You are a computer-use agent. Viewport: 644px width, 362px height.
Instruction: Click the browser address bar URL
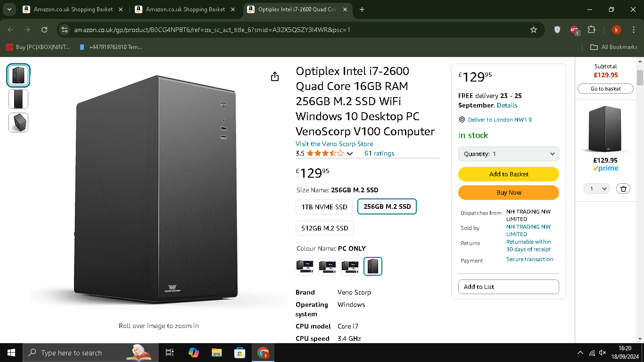[x=212, y=30]
